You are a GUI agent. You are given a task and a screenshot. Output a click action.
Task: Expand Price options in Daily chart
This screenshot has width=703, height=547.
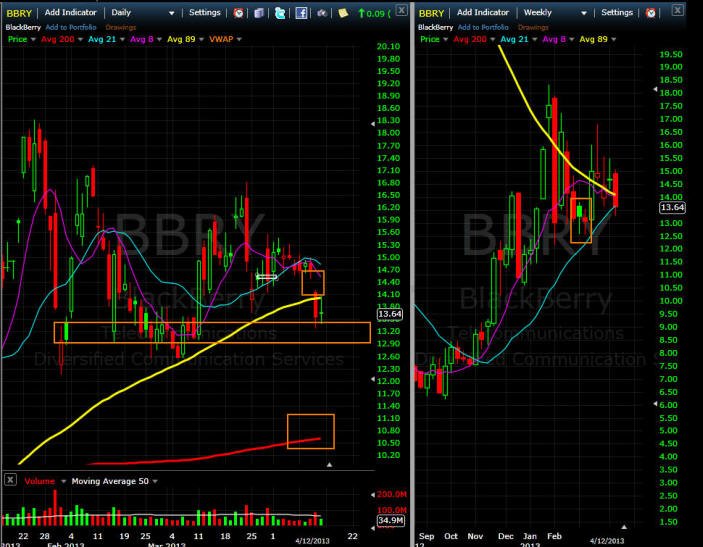click(x=33, y=39)
